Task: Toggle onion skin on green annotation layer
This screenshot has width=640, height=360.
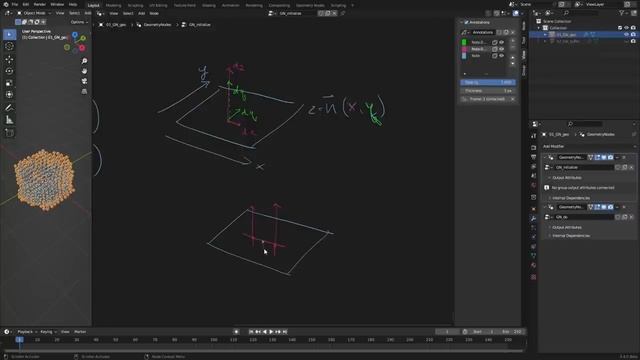Action: 495,42
